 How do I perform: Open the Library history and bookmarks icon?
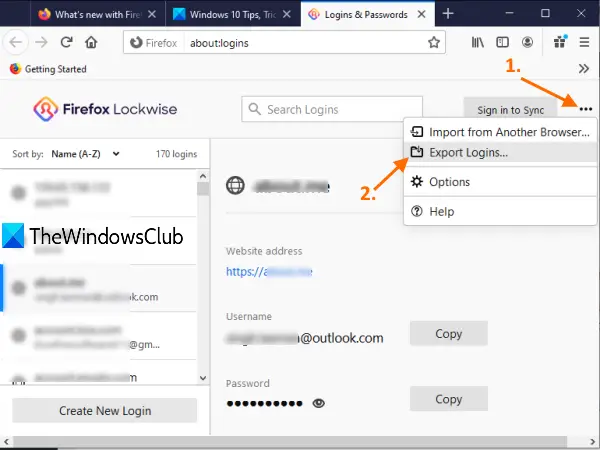click(477, 42)
